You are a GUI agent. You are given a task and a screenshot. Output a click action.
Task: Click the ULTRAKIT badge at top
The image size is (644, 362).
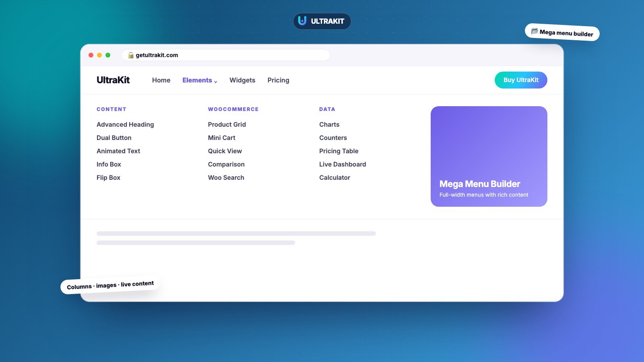322,21
